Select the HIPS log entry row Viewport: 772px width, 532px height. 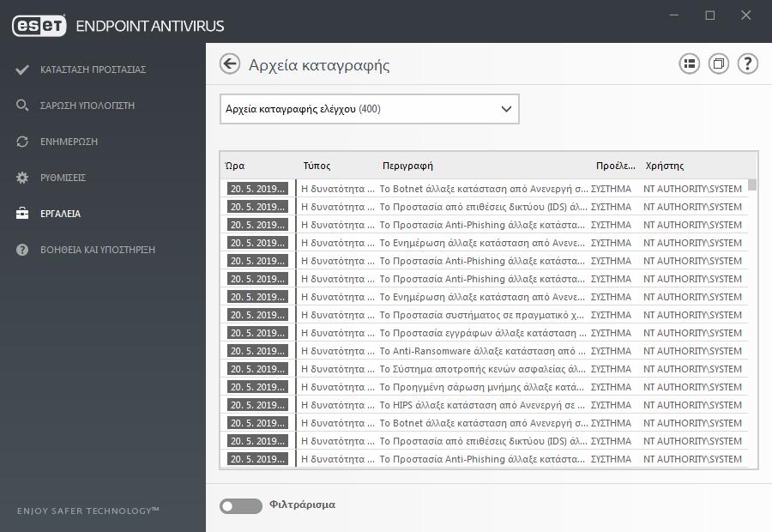tap(485, 405)
